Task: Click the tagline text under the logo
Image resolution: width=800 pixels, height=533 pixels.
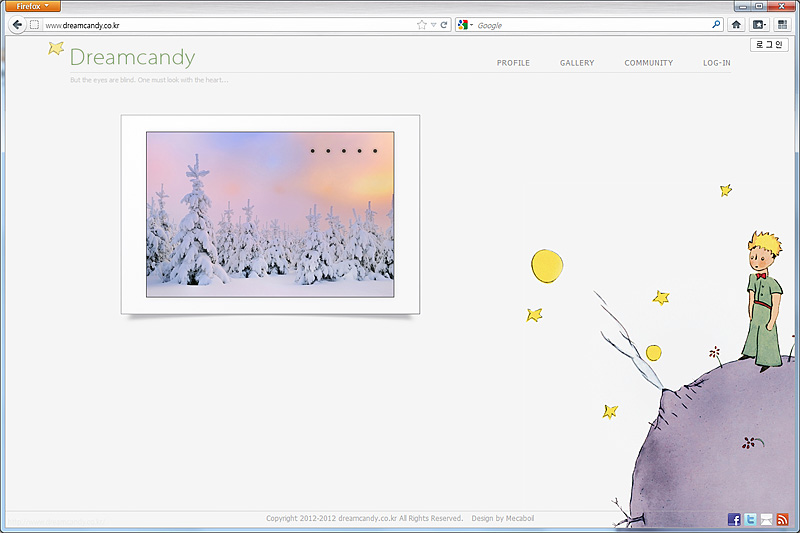Action: tap(149, 80)
